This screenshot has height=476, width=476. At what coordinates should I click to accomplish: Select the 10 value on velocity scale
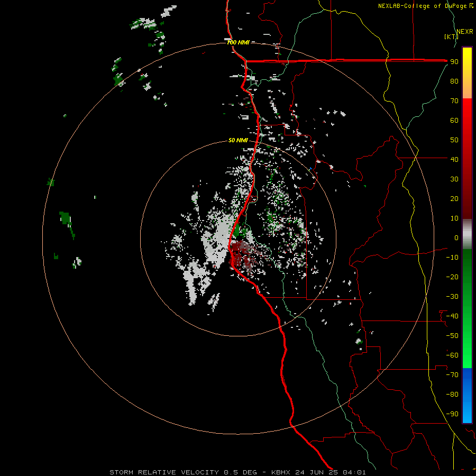[x=454, y=218]
